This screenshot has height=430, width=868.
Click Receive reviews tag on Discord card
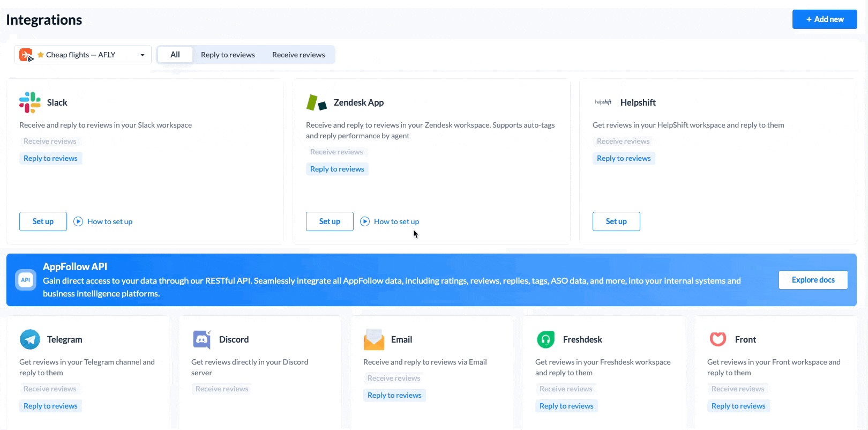(222, 389)
